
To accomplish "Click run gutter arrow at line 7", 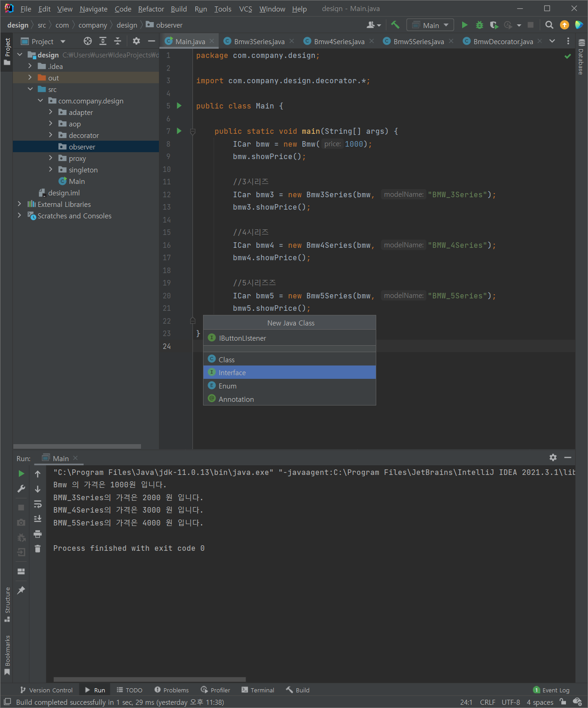I will pos(179,131).
